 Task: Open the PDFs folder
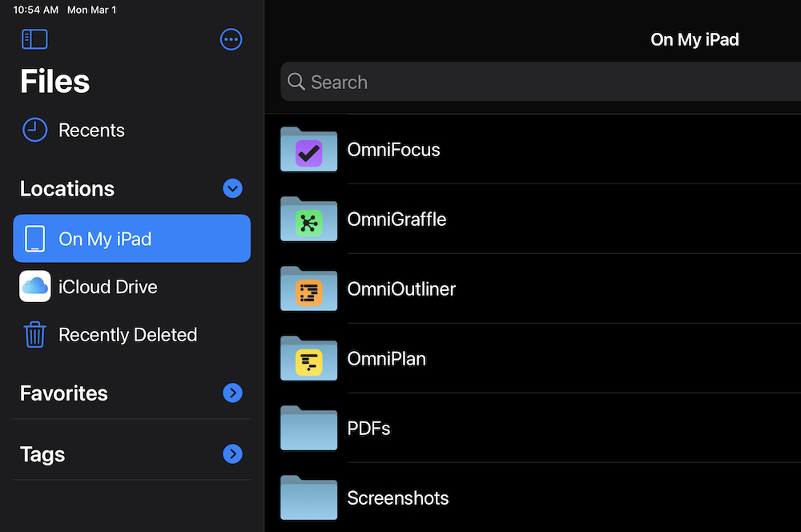tap(368, 429)
